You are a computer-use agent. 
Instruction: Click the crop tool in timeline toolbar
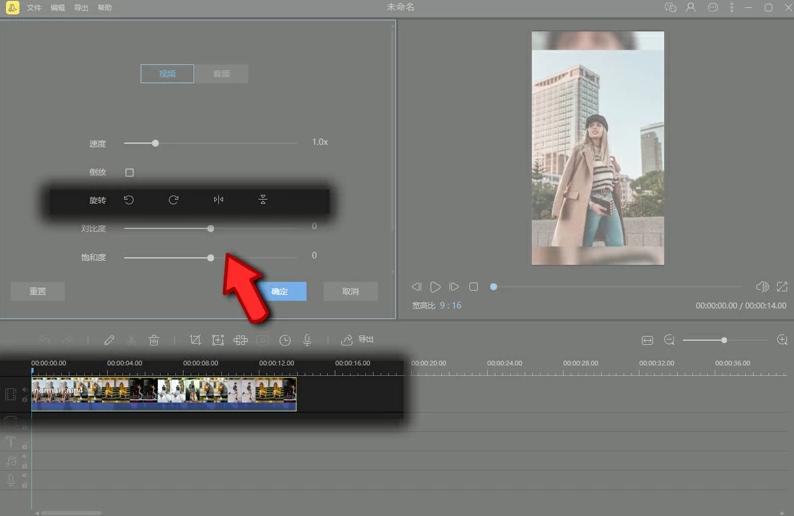[x=195, y=340]
